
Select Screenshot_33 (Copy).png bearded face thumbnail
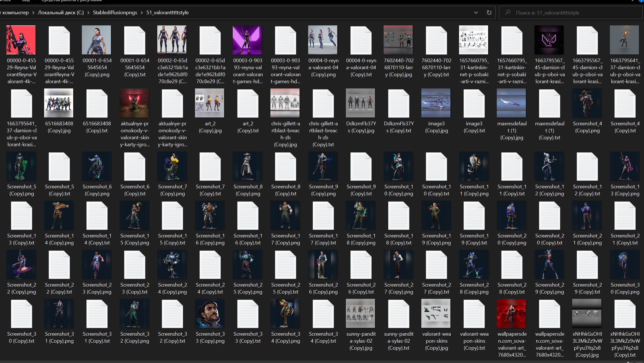(210, 313)
